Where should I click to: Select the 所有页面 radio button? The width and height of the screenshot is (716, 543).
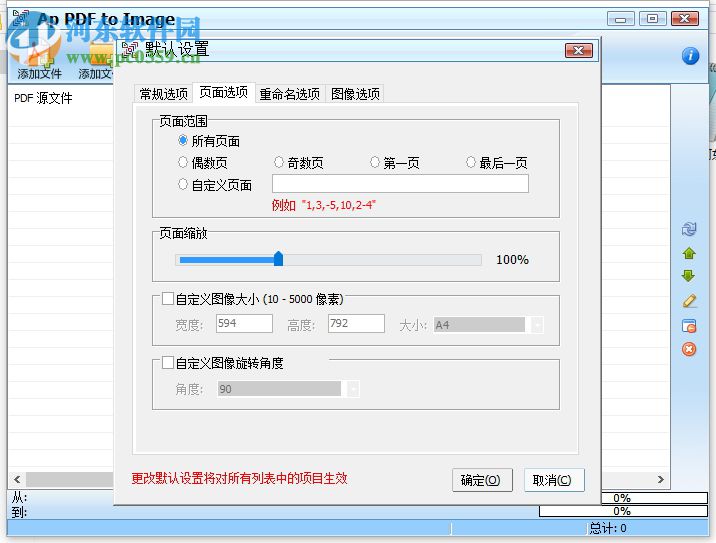(x=183, y=140)
